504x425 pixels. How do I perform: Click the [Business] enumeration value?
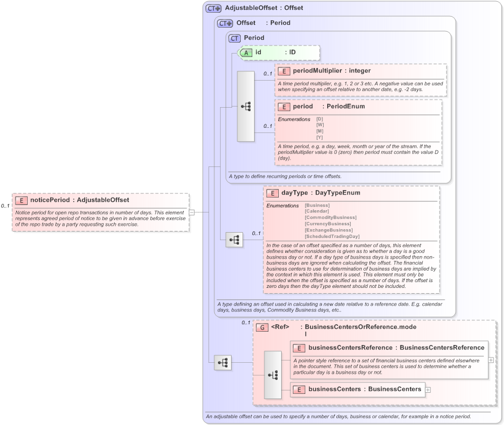click(317, 206)
